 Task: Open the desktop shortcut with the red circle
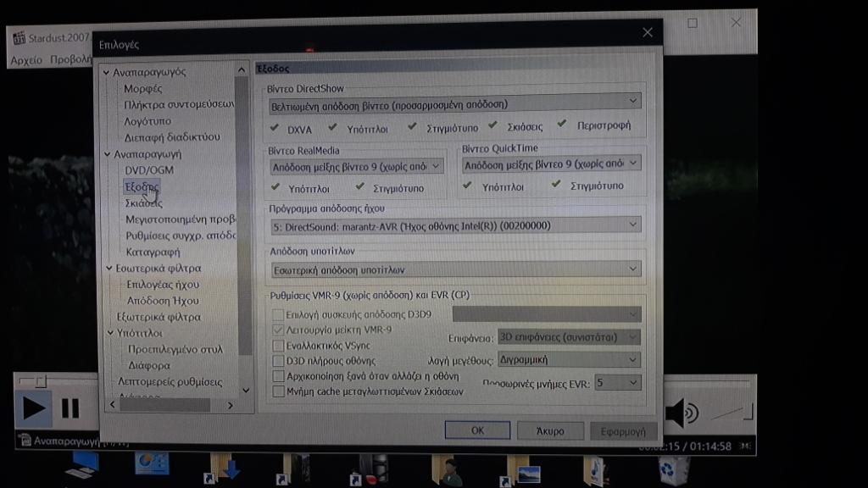(370, 470)
